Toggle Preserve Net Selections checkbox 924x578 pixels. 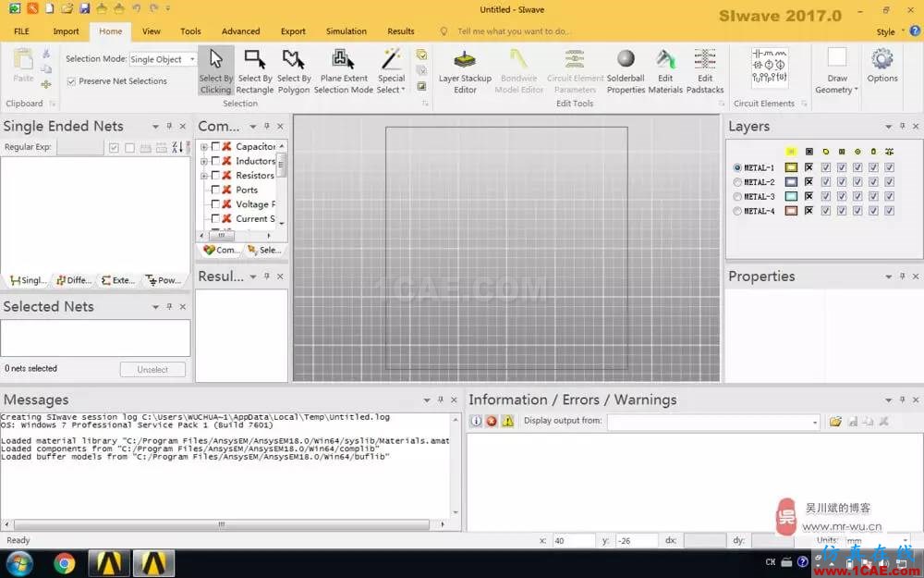coord(71,81)
